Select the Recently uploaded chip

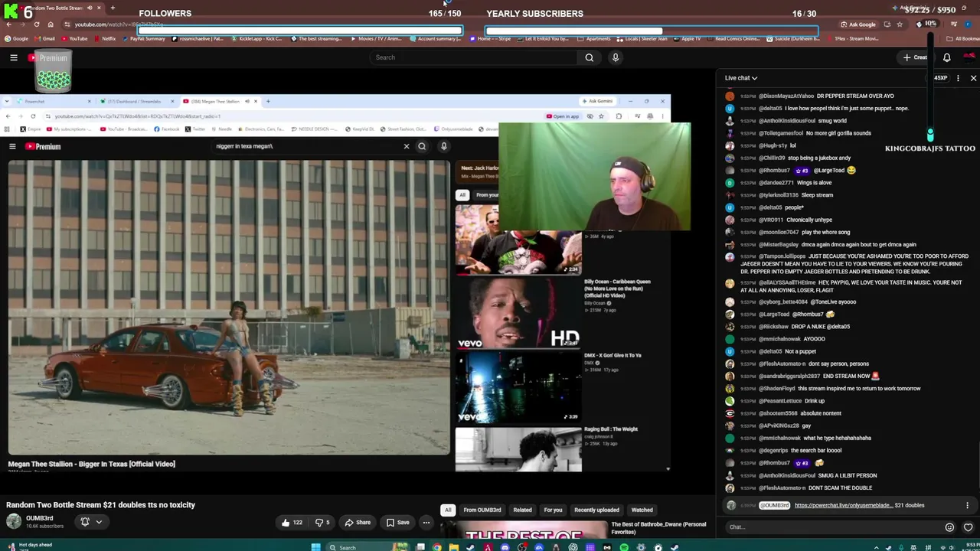point(596,510)
